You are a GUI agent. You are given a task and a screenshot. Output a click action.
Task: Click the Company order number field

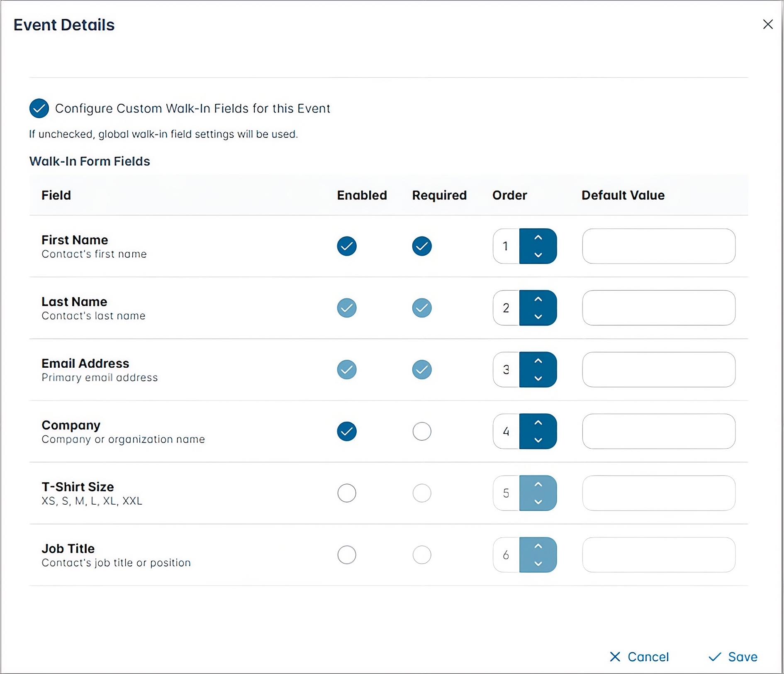506,431
